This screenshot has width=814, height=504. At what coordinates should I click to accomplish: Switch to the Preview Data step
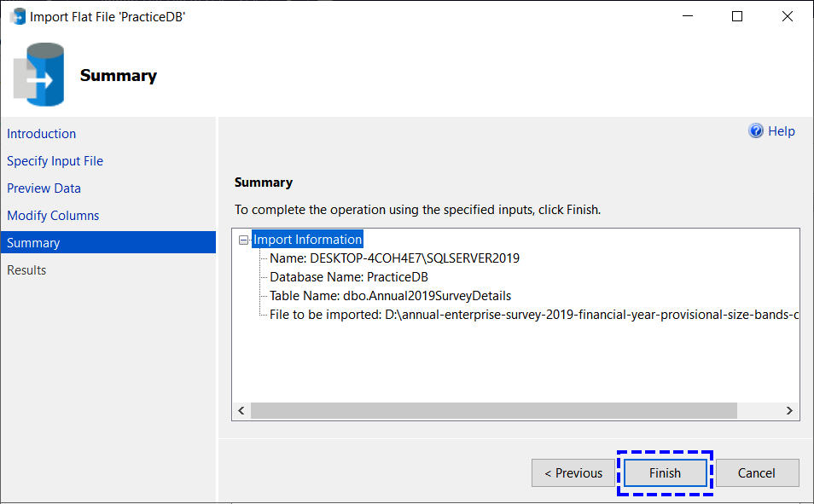[44, 188]
